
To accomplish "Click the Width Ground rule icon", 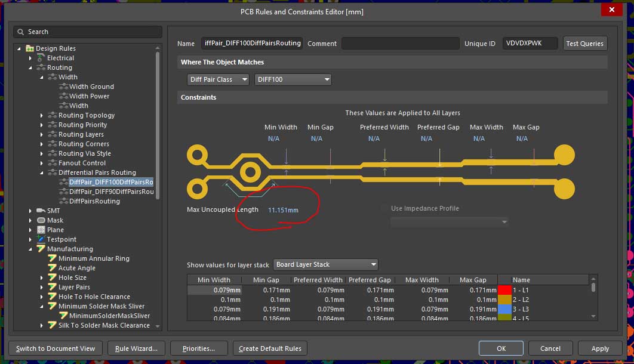I will click(x=63, y=87).
